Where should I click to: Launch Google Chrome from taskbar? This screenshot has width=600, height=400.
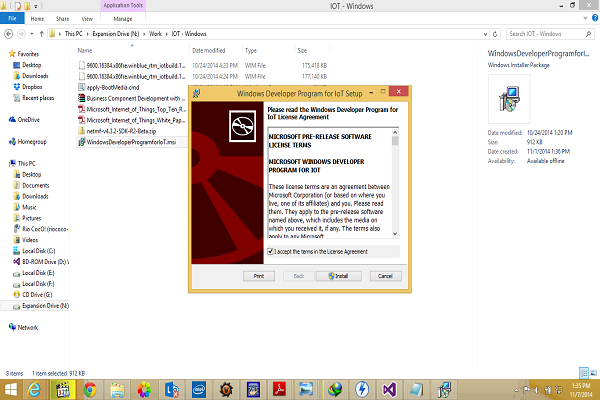(90, 390)
